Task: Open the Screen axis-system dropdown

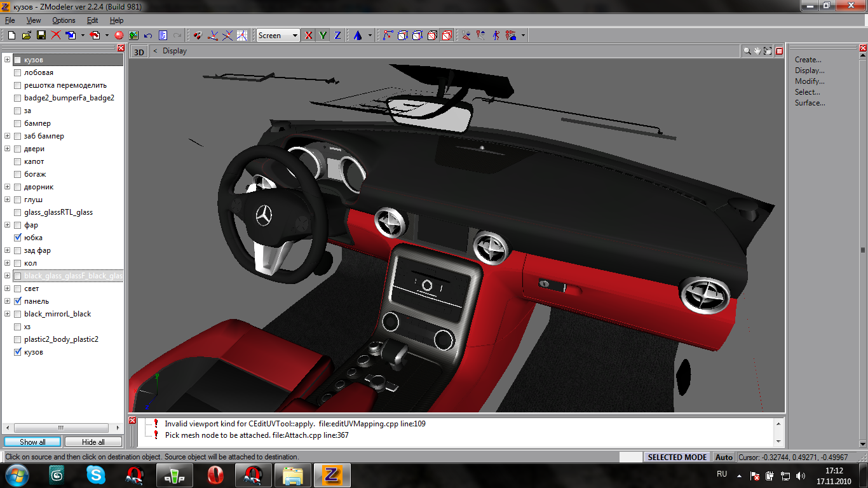Action: (x=278, y=36)
